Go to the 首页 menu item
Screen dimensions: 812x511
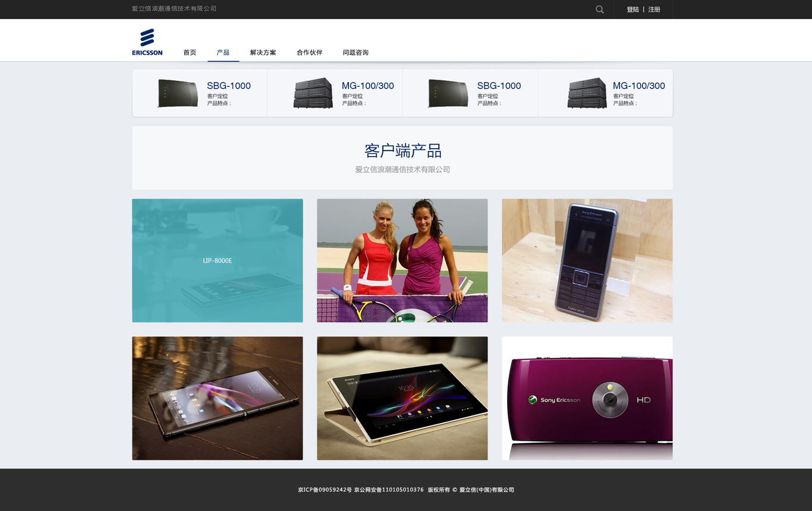190,52
